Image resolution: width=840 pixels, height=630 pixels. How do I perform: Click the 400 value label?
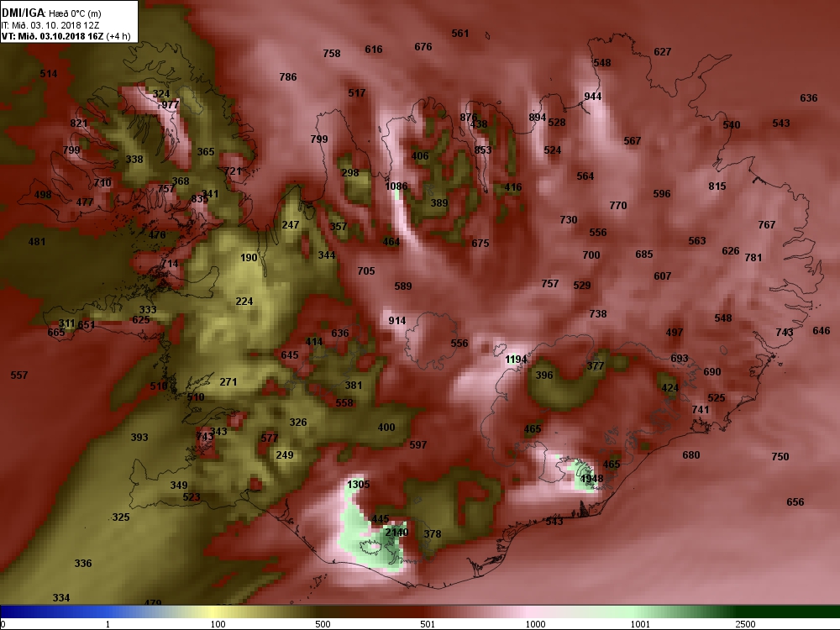tap(386, 427)
